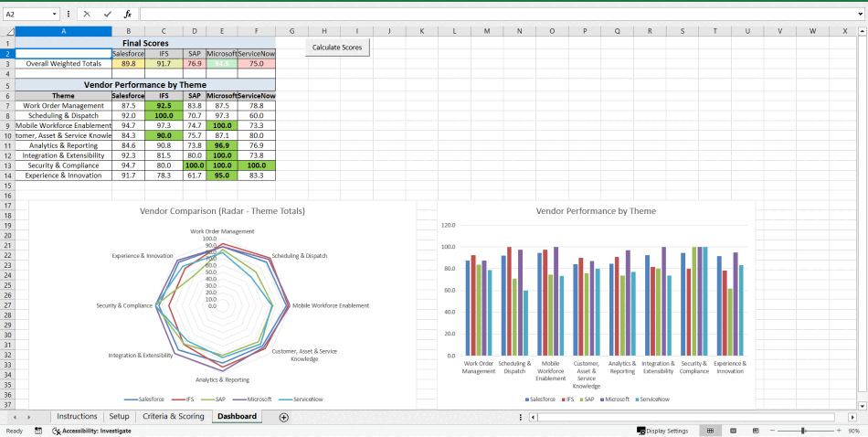Click Salesforce legend entry in bar chart

pos(540,399)
